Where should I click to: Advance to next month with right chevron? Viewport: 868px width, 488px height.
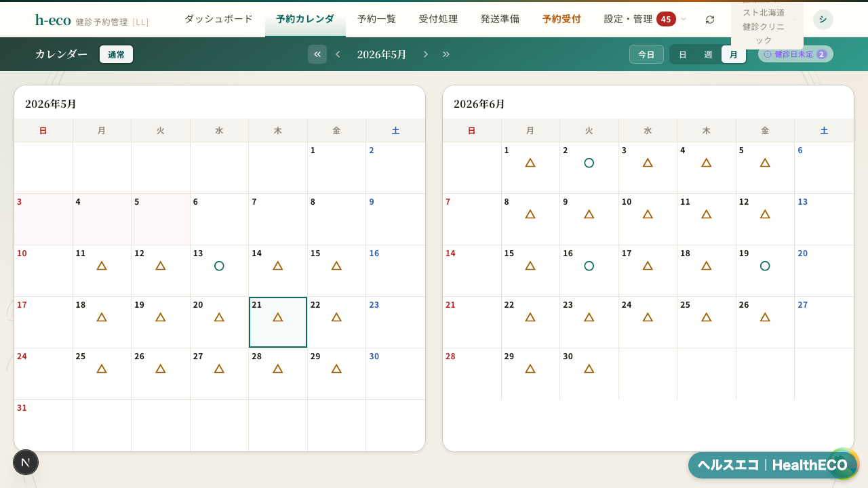(x=426, y=54)
